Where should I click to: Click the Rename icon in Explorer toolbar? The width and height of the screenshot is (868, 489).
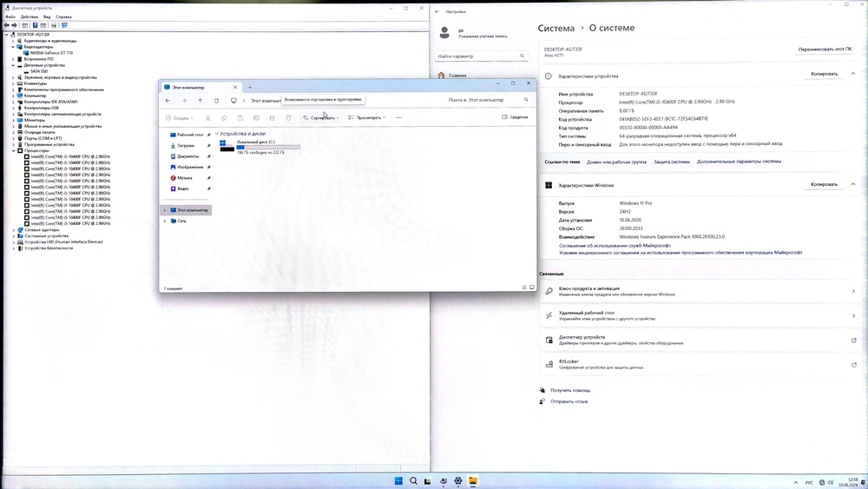point(256,118)
